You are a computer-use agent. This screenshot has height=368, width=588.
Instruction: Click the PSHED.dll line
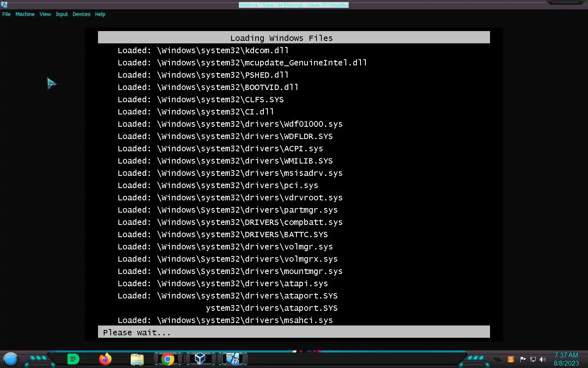coord(203,75)
